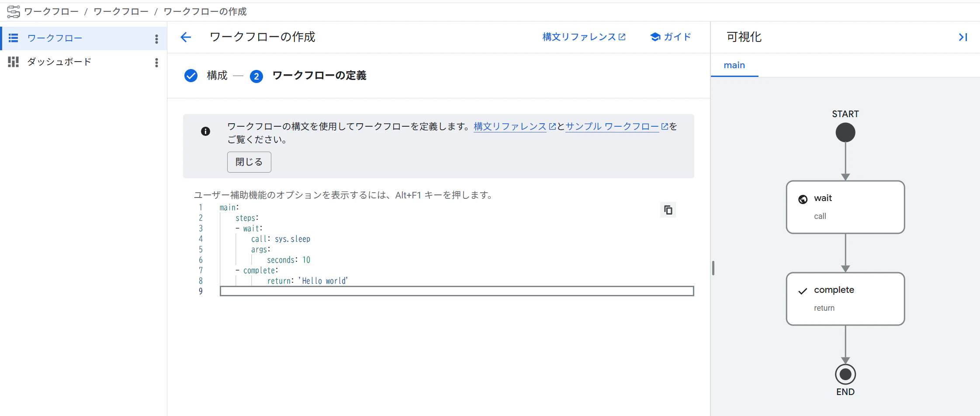Open the ワークフロー sidebar three-dot menu
The height and width of the screenshot is (416, 980).
point(156,39)
